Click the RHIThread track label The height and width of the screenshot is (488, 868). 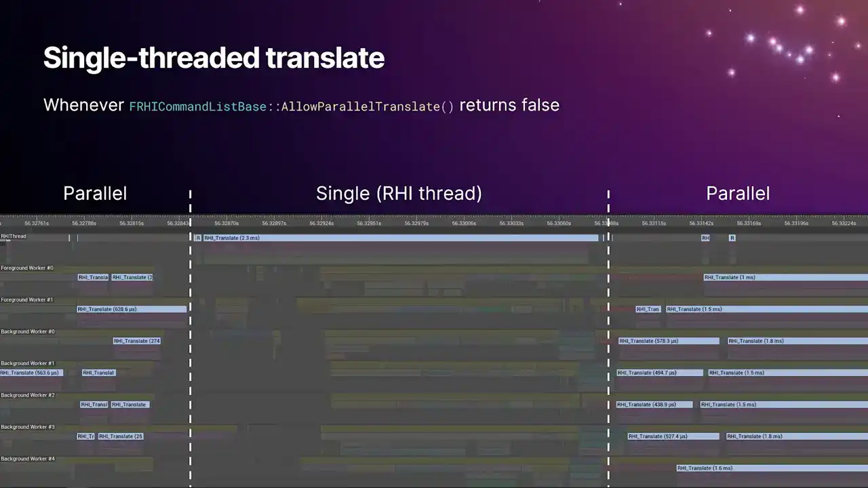(x=14, y=237)
